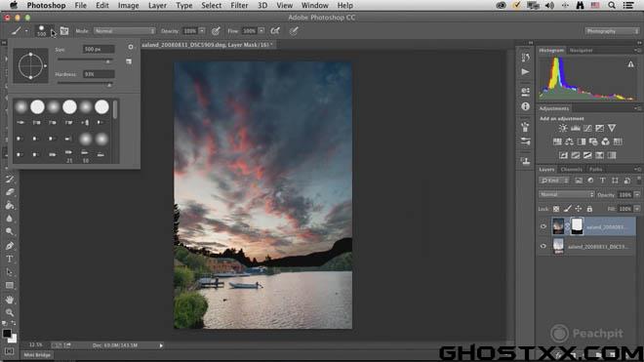Open the History panel from the dock

click(525, 58)
